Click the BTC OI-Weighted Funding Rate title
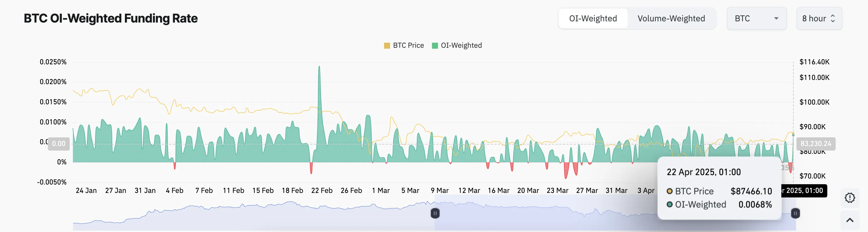 110,19
